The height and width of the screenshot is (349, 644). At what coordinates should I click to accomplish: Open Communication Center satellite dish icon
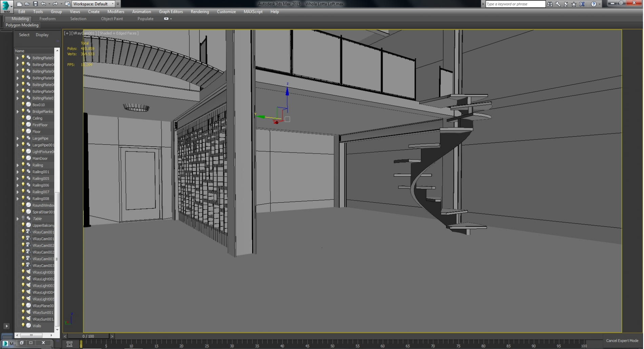click(x=566, y=4)
